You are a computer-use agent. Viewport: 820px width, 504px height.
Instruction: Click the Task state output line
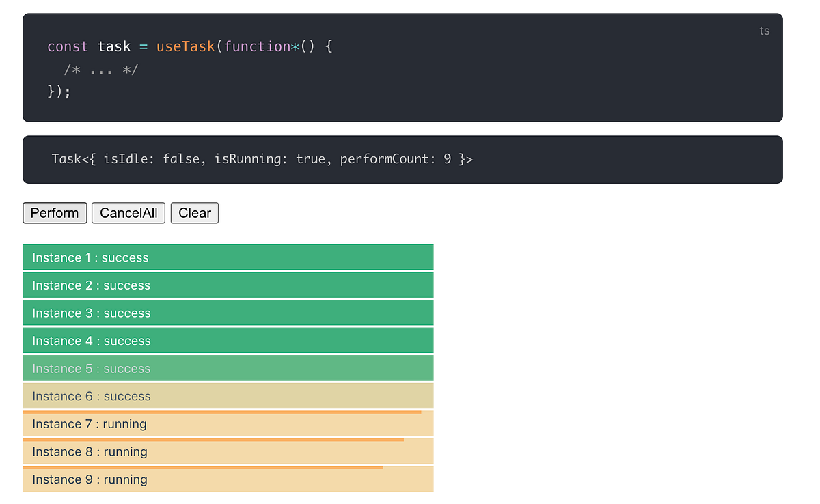click(262, 159)
